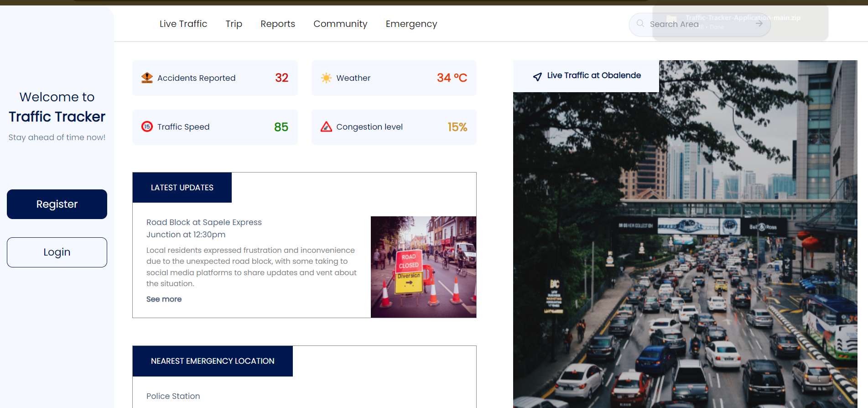Click the Accidents Reported label
Image resolution: width=868 pixels, height=408 pixels.
(x=197, y=78)
